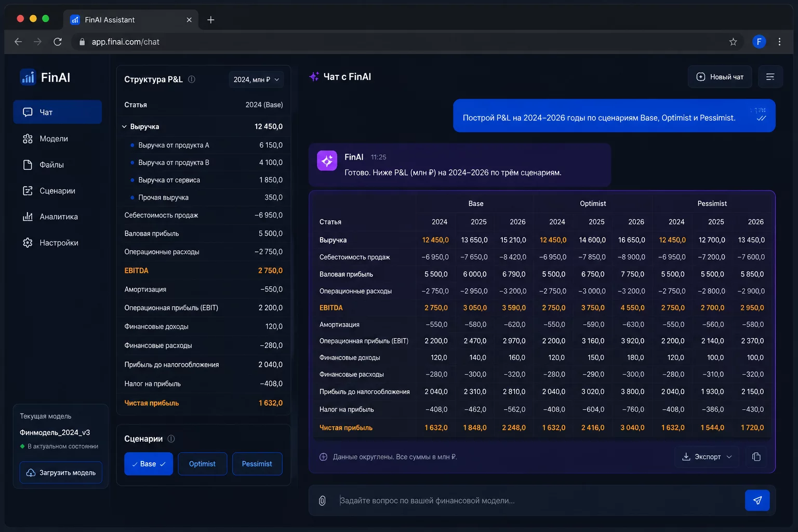Go to Файлы in the sidebar

point(58,165)
